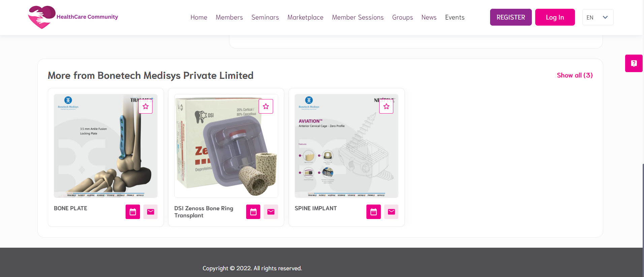Click the envelope icon for SPINE IMPLANT
644x277 pixels.
point(391,212)
